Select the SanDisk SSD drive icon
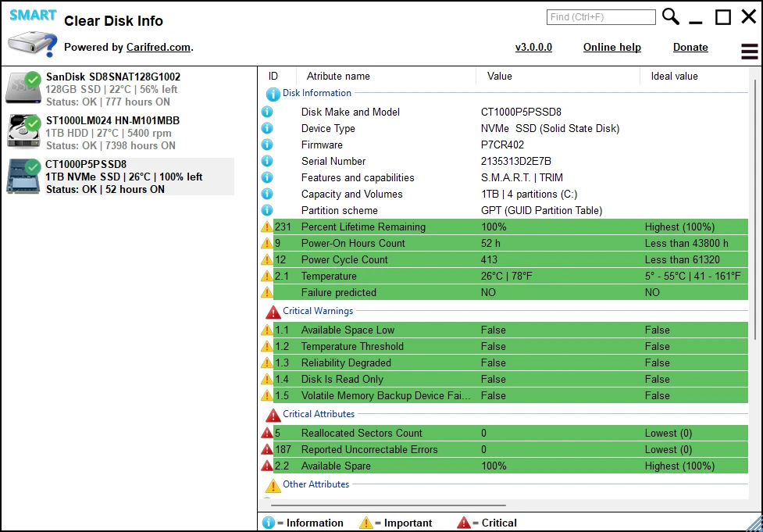This screenshot has width=763, height=532. [x=24, y=87]
